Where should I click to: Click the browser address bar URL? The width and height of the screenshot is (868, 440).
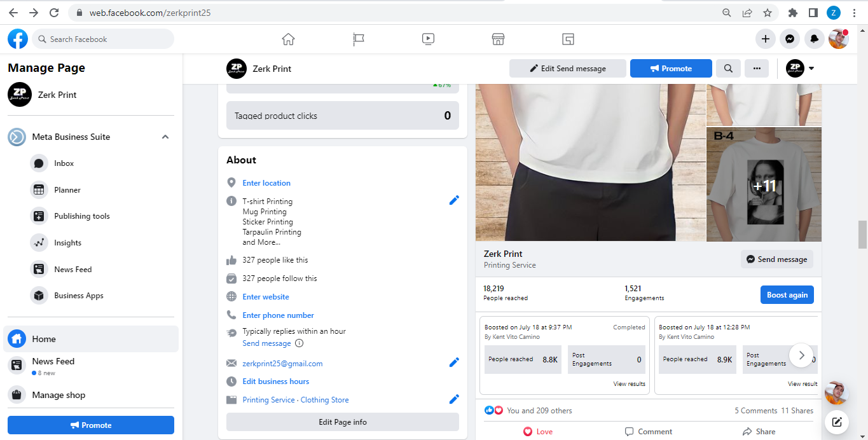[149, 13]
